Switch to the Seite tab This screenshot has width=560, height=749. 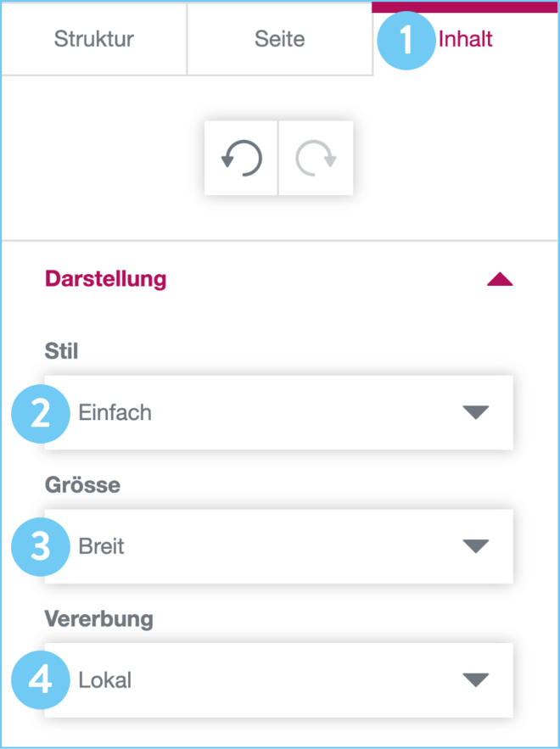coord(279,39)
